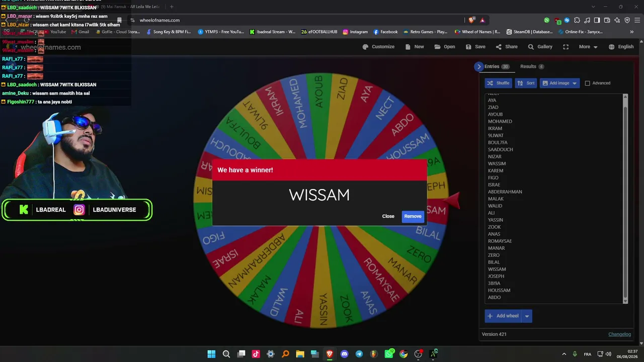Open a saved wheel
The width and height of the screenshot is (644, 362).
[445, 47]
